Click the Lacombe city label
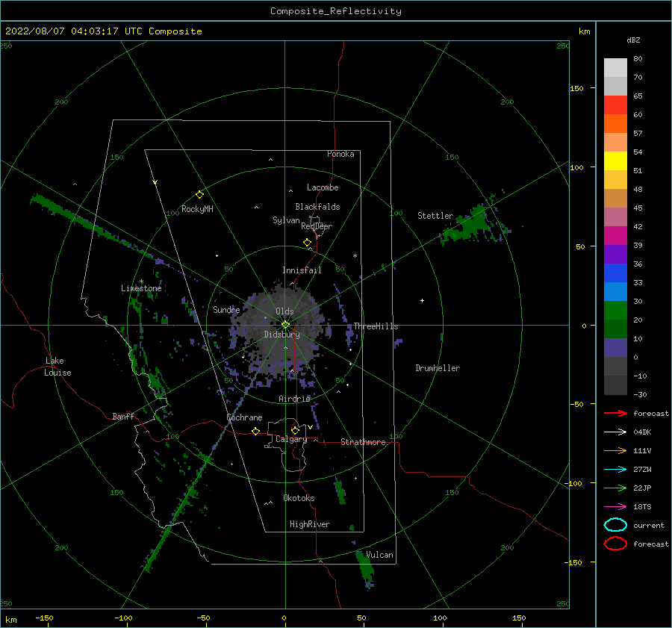 pos(323,187)
